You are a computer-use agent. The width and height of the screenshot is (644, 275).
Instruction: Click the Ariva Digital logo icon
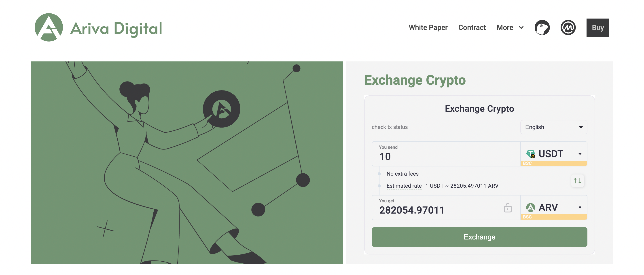coord(49,27)
